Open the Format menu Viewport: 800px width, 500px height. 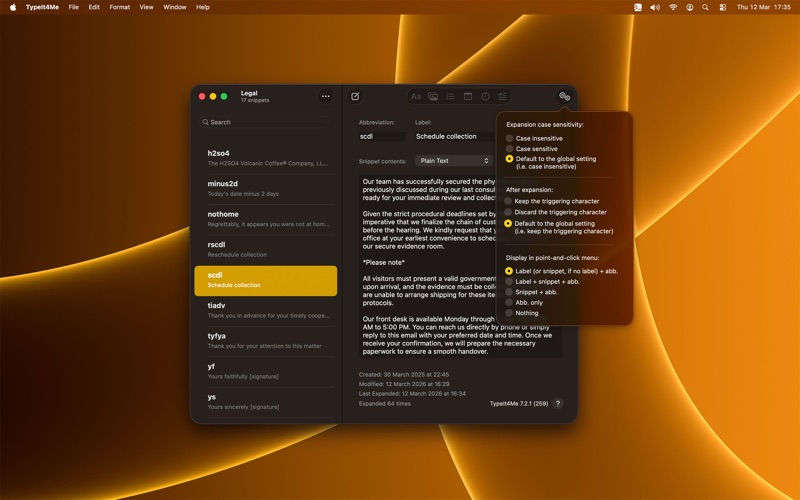point(119,7)
